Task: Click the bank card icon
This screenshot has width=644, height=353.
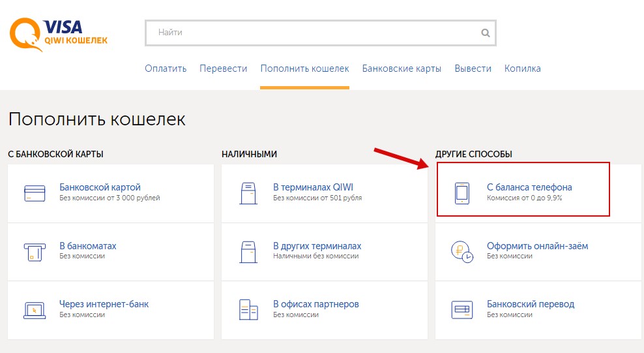Action: point(33,192)
